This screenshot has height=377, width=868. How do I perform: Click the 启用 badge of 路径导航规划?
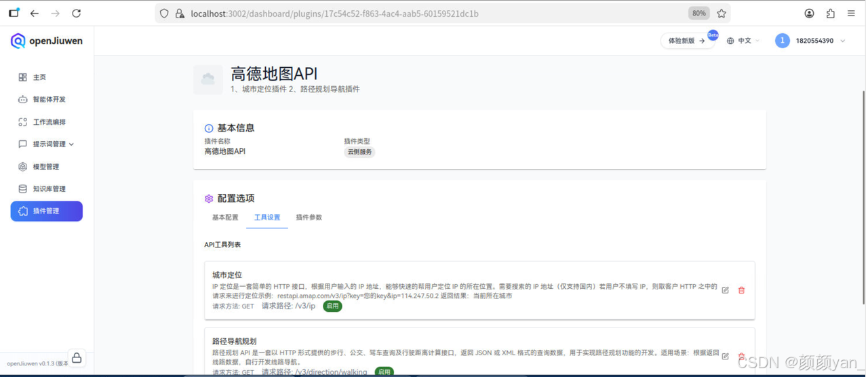click(x=384, y=372)
